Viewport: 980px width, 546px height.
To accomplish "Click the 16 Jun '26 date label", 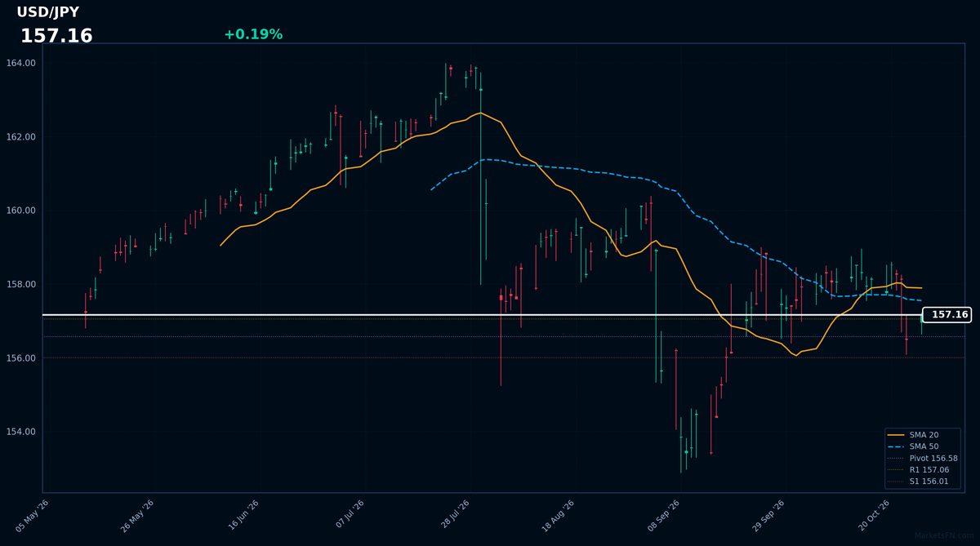I will coord(243,516).
